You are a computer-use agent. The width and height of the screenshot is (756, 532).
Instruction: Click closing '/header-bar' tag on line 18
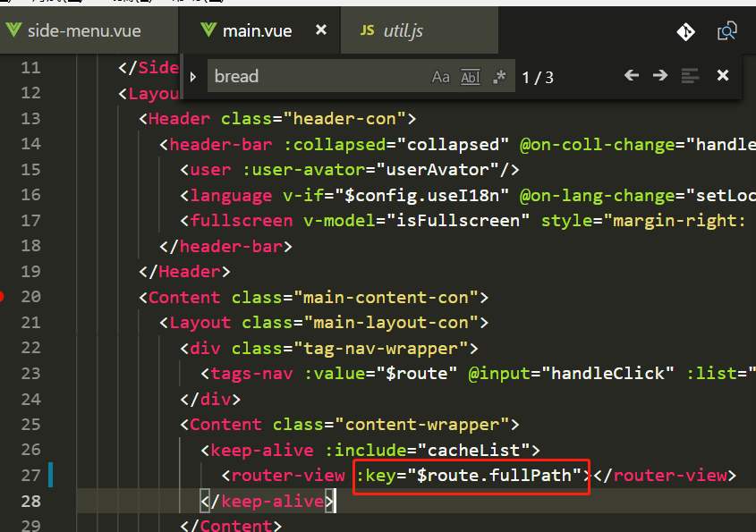click(225, 247)
